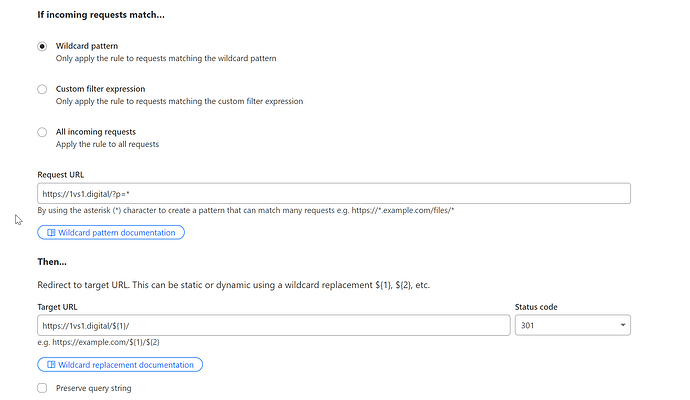
Task: Enable the Preserve query string checkbox
Action: click(x=42, y=388)
